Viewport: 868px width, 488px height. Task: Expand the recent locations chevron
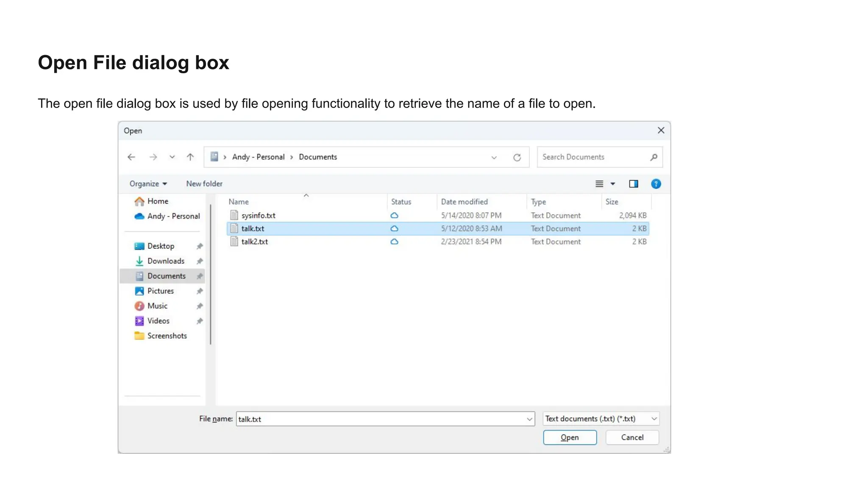click(x=172, y=157)
